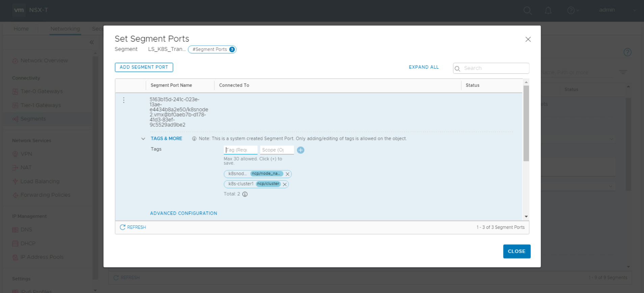Collapse the Tags & More section chevron
This screenshot has height=293, width=644.
(143, 139)
